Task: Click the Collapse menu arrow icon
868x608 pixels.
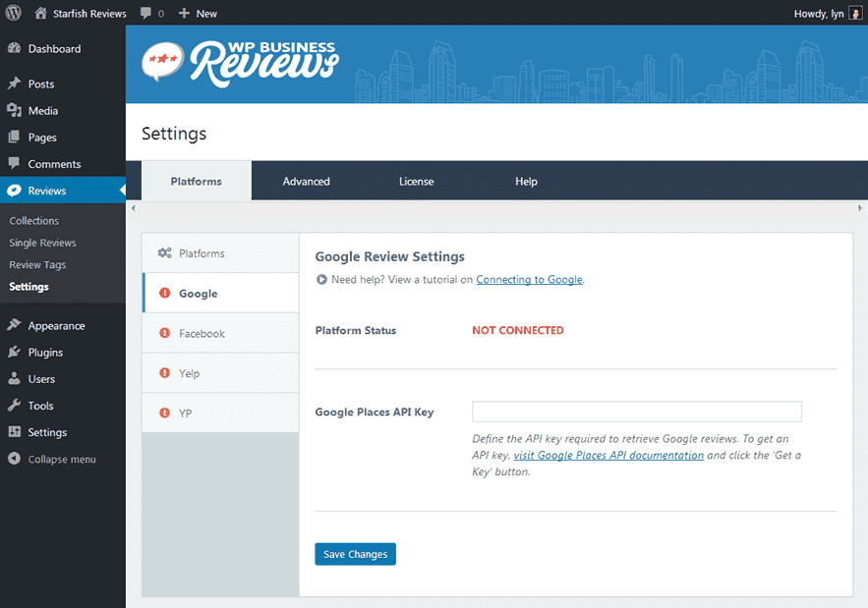Action: click(x=15, y=459)
